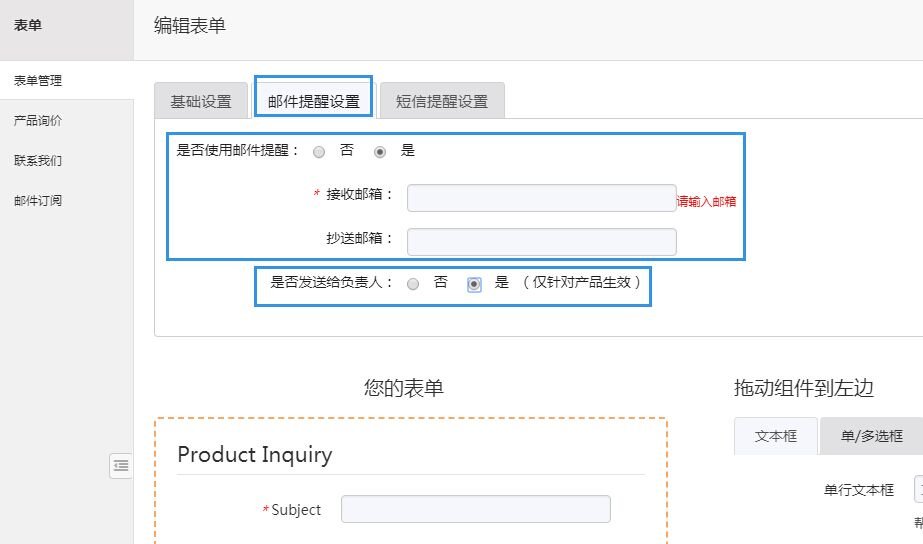Image resolution: width=923 pixels, height=544 pixels.
Task: Select 否 for 是否使用邮件提醒
Action: pyautogui.click(x=319, y=152)
